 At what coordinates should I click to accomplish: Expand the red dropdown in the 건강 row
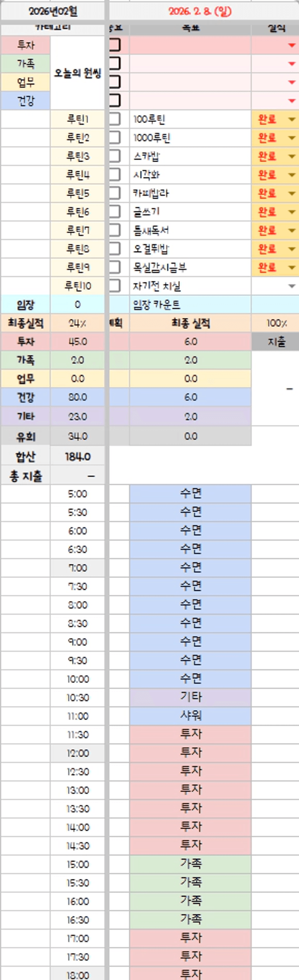click(292, 101)
